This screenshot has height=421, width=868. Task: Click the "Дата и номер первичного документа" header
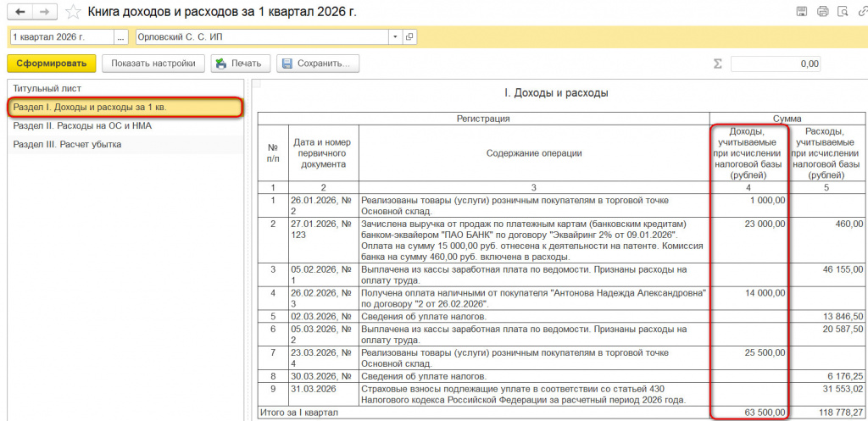[324, 153]
